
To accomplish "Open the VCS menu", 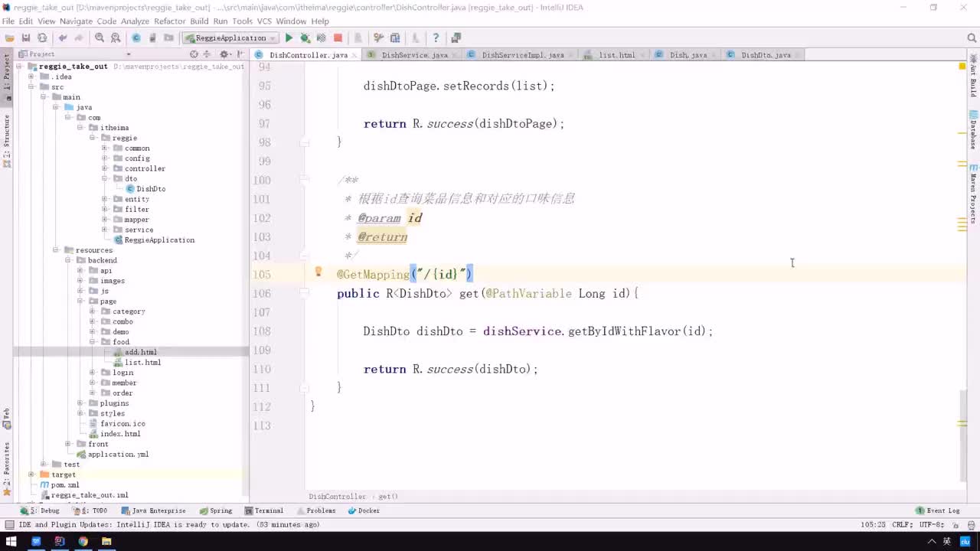I will click(264, 21).
